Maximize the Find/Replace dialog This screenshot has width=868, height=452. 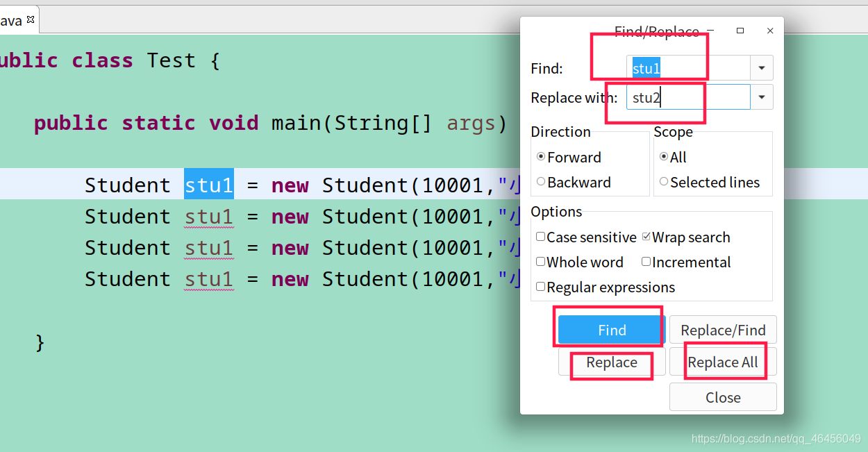click(x=740, y=31)
